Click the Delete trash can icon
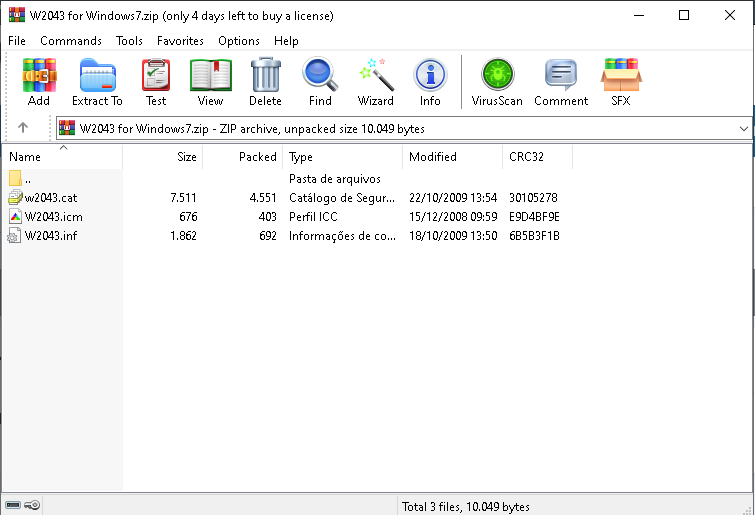The height and width of the screenshot is (515, 755). coord(265,76)
